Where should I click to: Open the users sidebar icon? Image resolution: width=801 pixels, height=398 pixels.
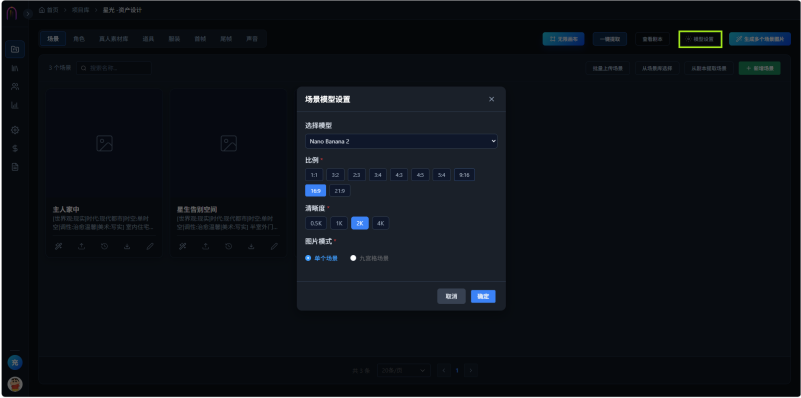click(15, 86)
